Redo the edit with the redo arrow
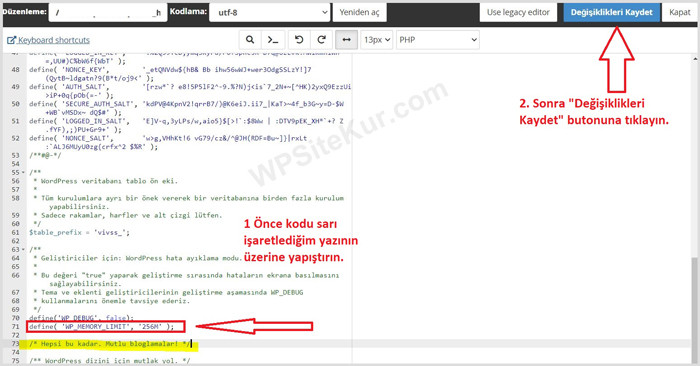Image resolution: width=700 pixels, height=366 pixels. tap(321, 40)
